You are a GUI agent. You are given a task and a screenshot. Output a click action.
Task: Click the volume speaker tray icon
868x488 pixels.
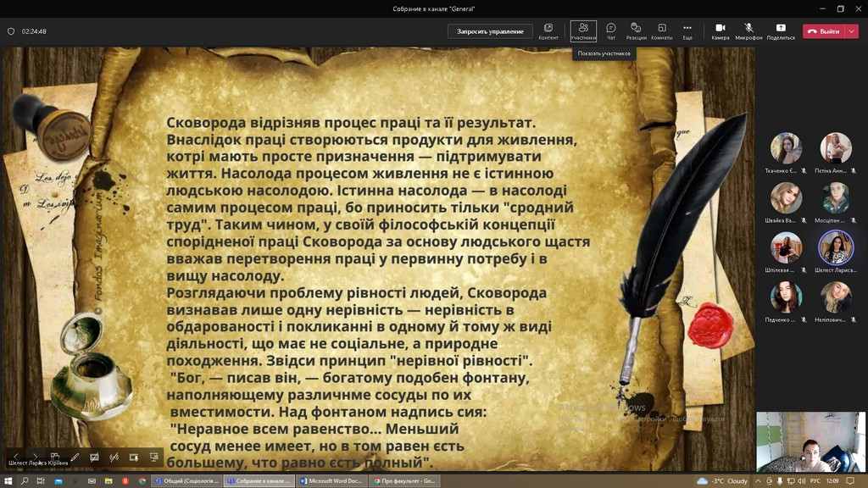point(802,481)
